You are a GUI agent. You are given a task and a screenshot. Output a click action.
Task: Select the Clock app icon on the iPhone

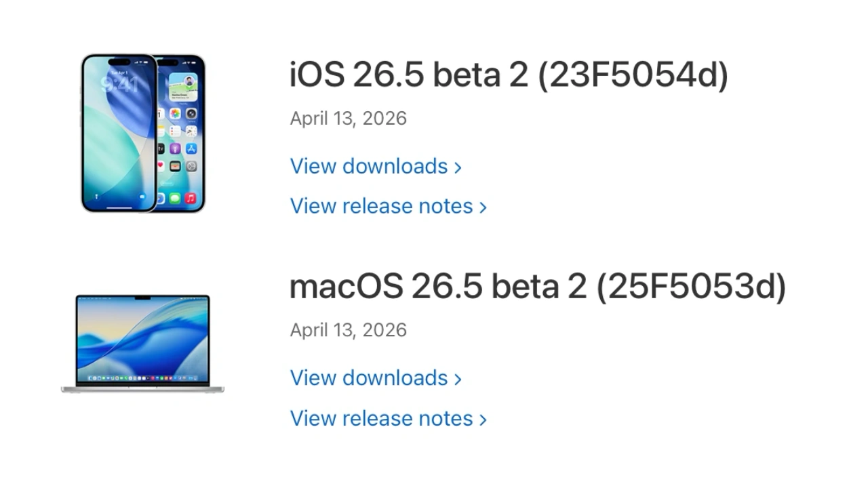pos(191,131)
